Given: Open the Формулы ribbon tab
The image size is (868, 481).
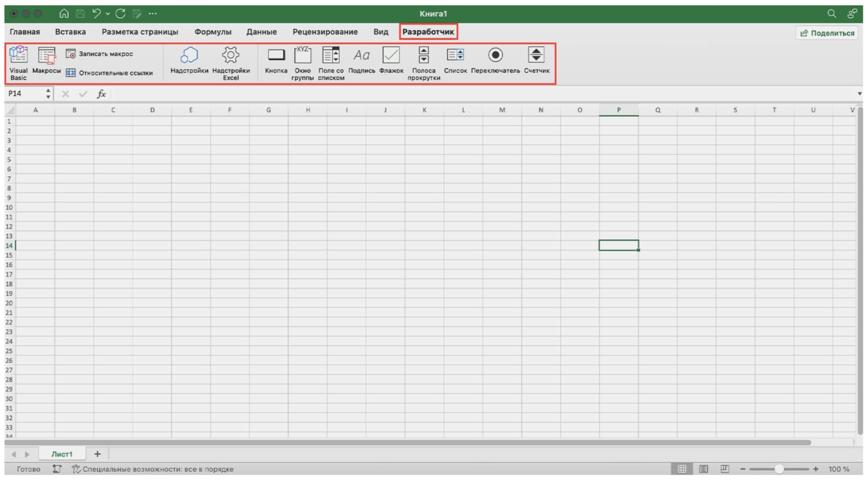Looking at the screenshot, I should click(213, 32).
